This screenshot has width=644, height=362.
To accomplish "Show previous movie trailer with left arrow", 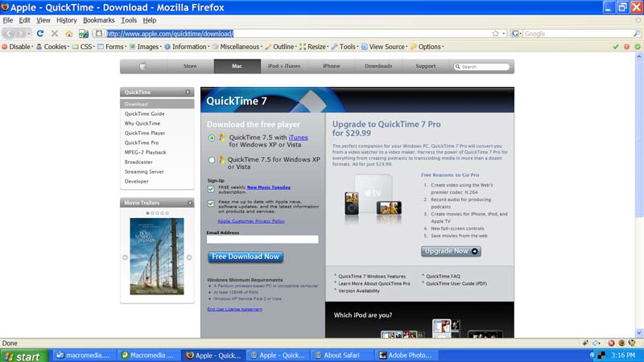I will [x=125, y=257].
